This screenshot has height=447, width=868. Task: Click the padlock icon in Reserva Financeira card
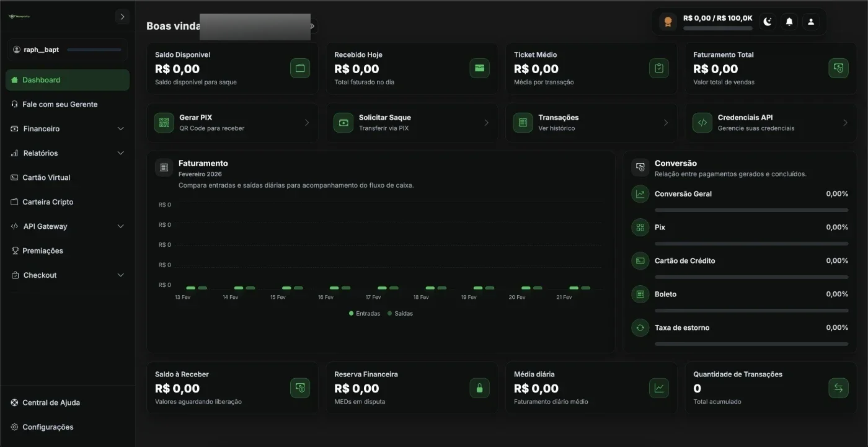point(479,388)
